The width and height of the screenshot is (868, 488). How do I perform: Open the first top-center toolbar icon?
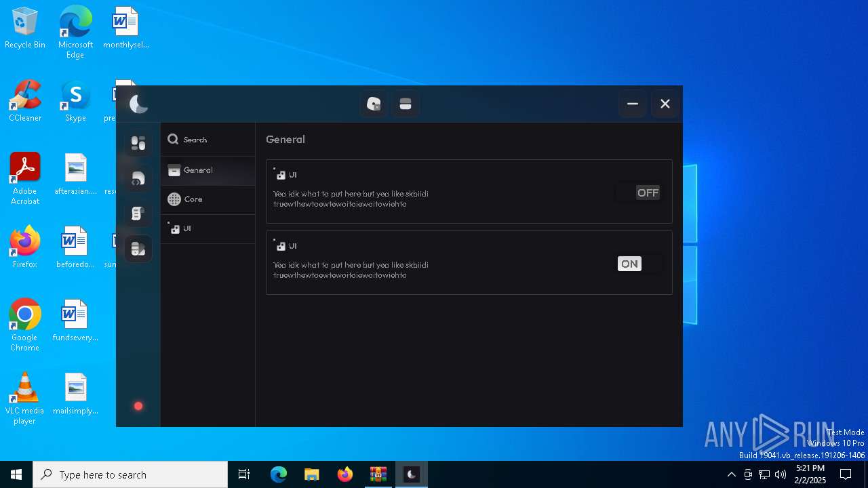click(374, 104)
